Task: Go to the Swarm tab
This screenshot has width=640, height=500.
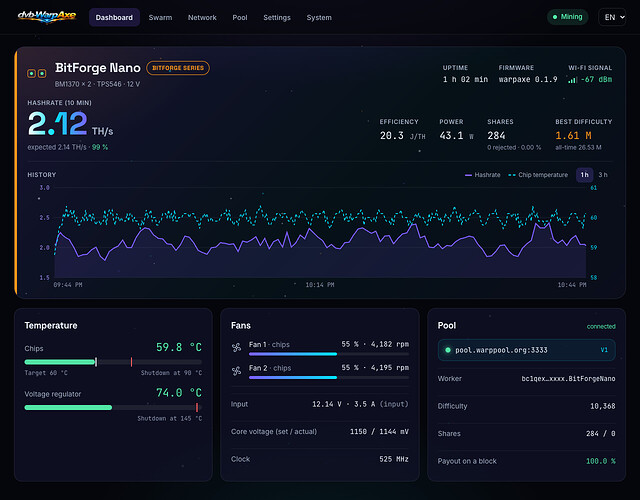Action: tap(160, 18)
